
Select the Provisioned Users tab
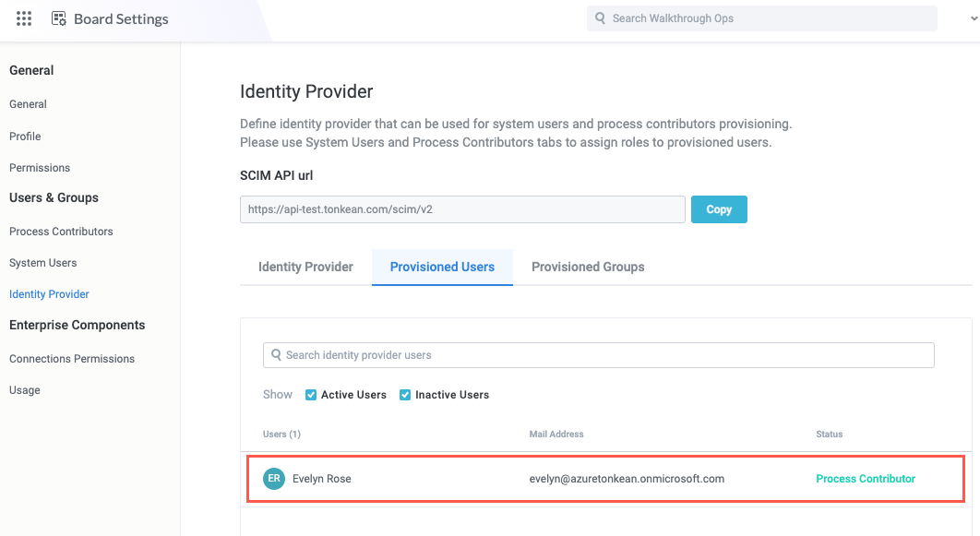(442, 267)
